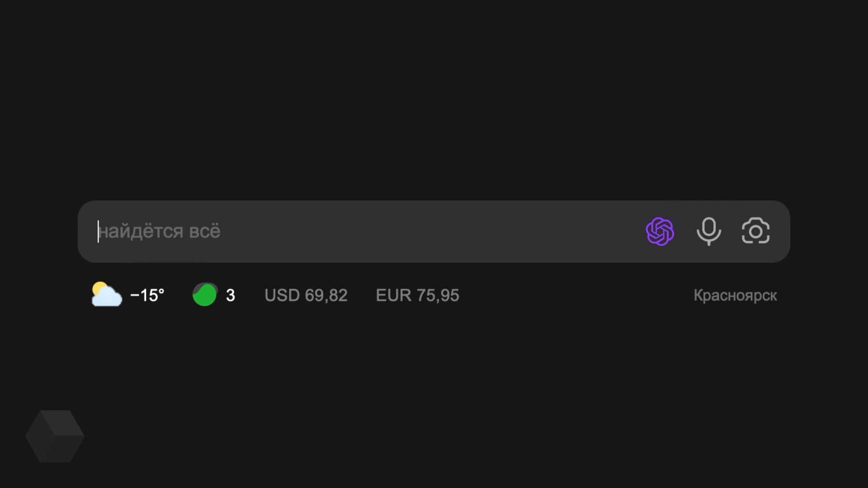Click the "EUR" currency label
868x488 pixels.
393,296
